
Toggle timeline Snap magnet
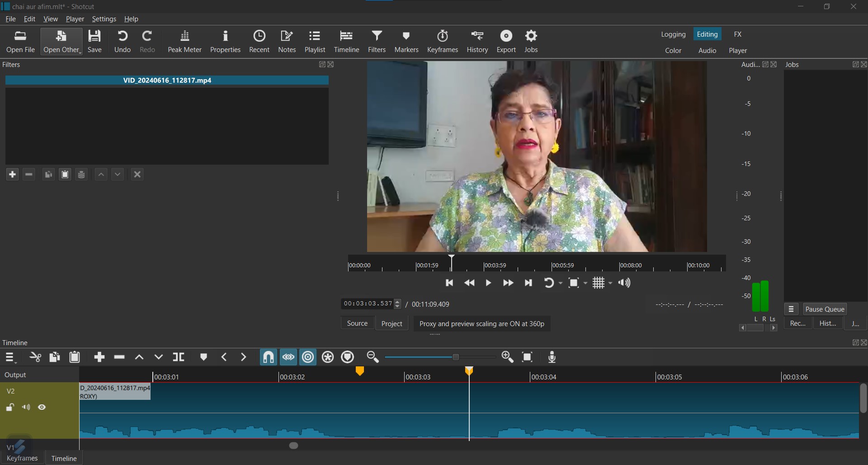(268, 357)
